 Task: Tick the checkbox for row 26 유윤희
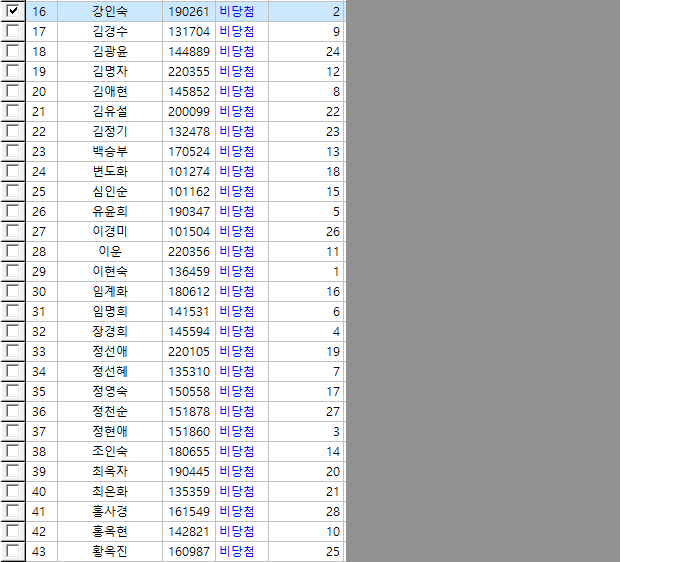13,210
